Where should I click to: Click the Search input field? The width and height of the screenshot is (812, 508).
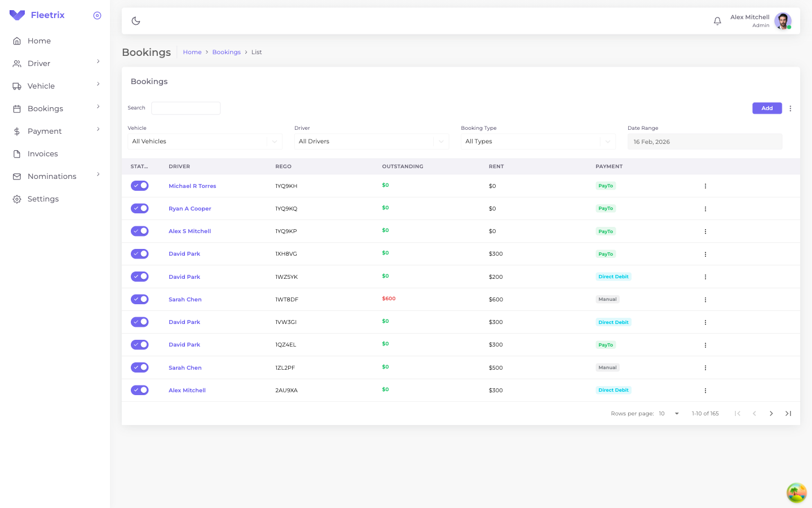tap(186, 108)
